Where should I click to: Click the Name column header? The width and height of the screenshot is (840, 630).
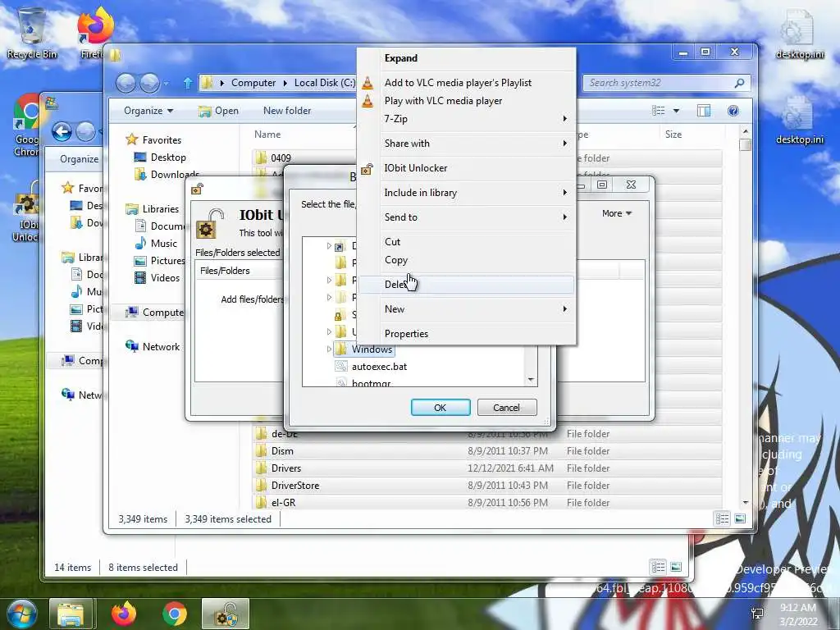click(x=267, y=135)
